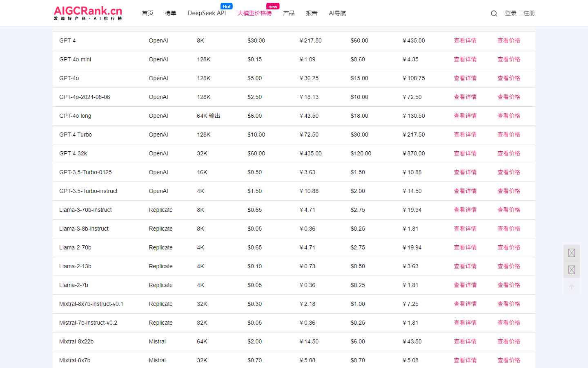
Task: Select the 大模型价格榜 menu item
Action: point(254,13)
